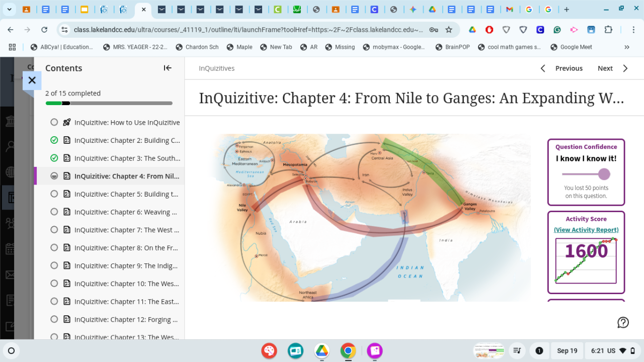
Task: Show more bookmarks with the double chevron
Action: 627,47
